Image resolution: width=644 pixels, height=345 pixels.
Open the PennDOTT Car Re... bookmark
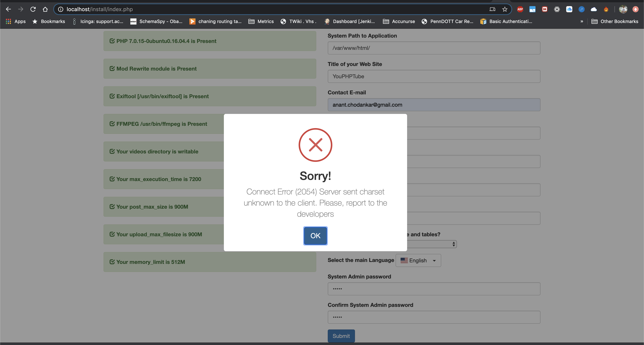click(448, 21)
